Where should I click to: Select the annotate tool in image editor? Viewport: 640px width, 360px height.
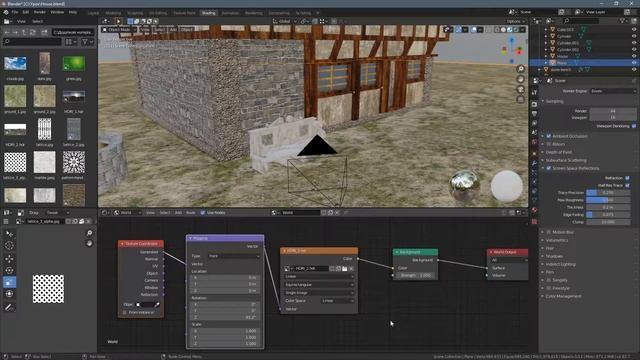click(x=9, y=307)
